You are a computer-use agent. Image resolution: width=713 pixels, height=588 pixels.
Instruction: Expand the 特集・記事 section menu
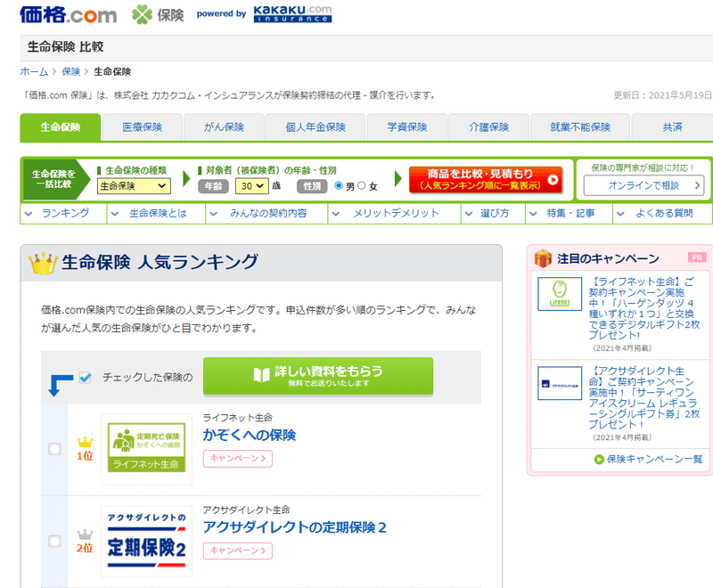coord(569,213)
